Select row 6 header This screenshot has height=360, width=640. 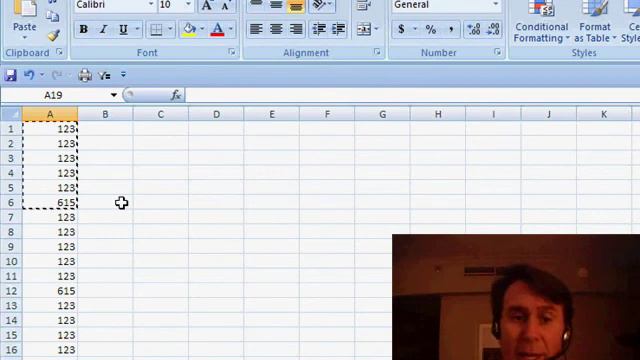click(x=11, y=202)
